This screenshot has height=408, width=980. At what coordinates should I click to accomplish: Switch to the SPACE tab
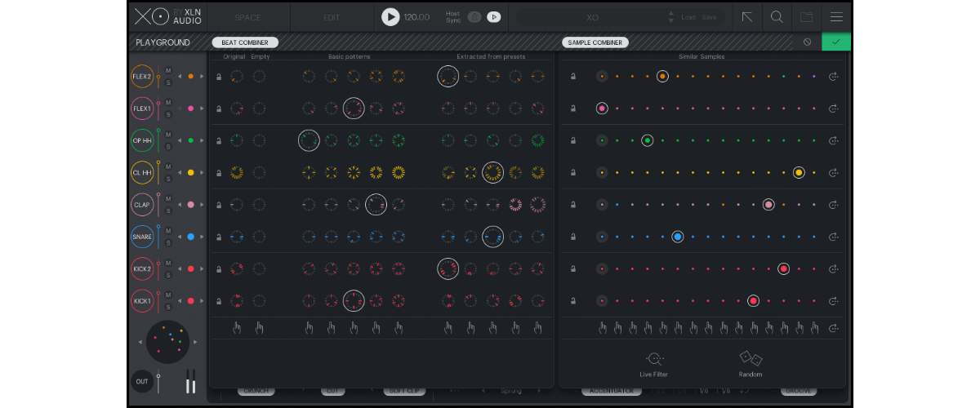(247, 17)
